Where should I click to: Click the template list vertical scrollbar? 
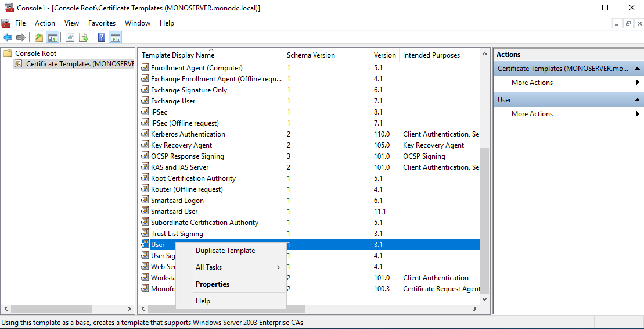485,221
